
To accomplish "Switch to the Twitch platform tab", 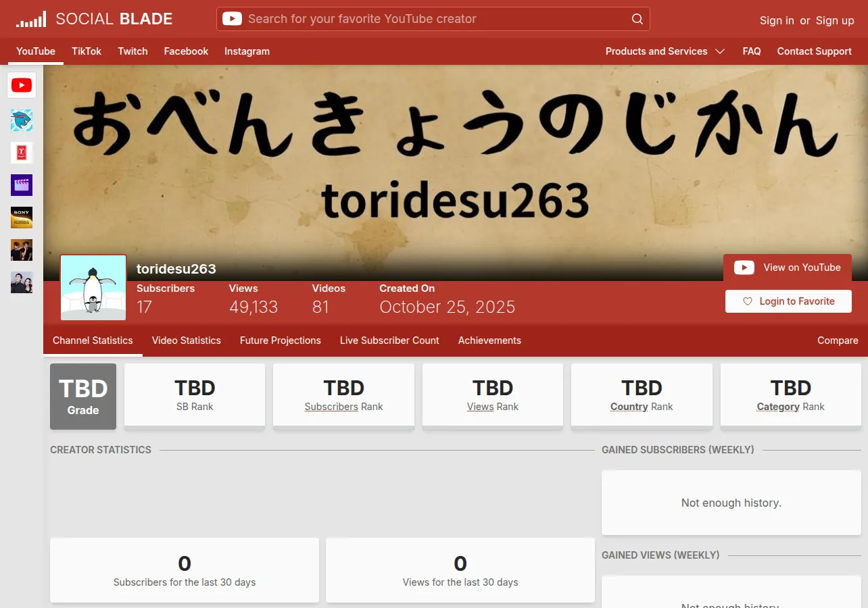I will click(132, 51).
